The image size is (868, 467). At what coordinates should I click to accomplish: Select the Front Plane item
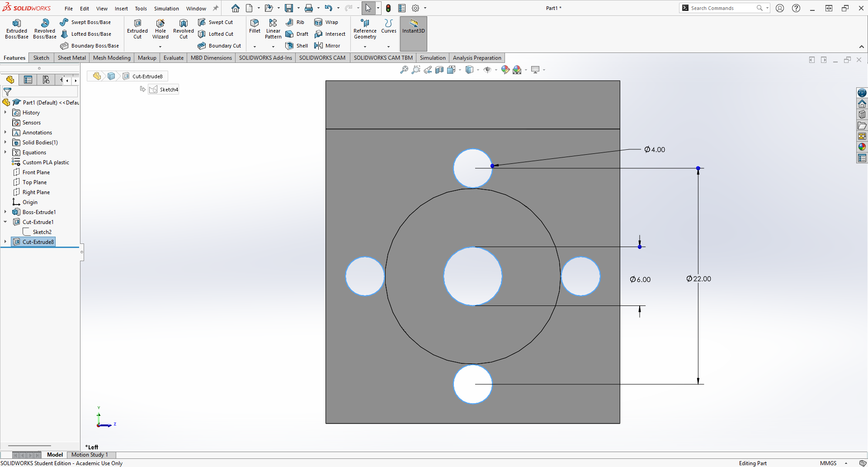36,172
